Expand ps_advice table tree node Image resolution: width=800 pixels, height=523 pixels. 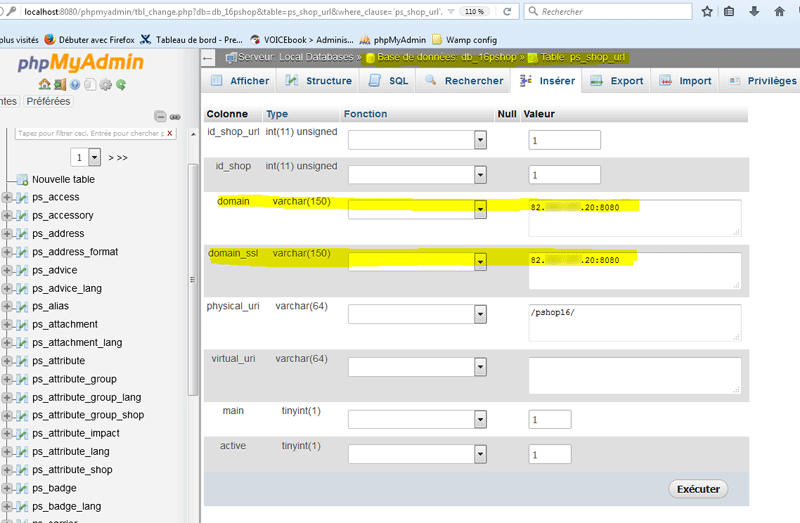coord(7,270)
